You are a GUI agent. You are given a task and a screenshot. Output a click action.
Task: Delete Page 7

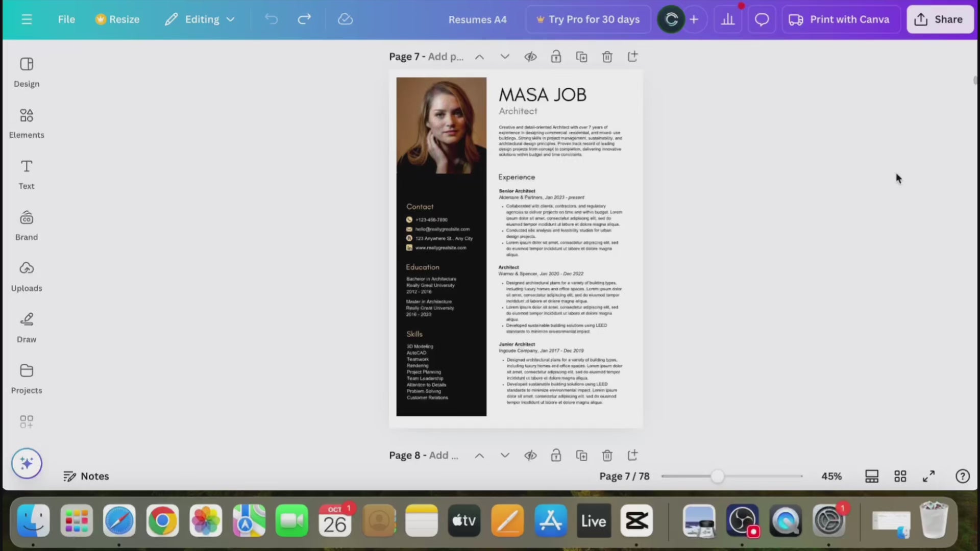click(x=607, y=57)
